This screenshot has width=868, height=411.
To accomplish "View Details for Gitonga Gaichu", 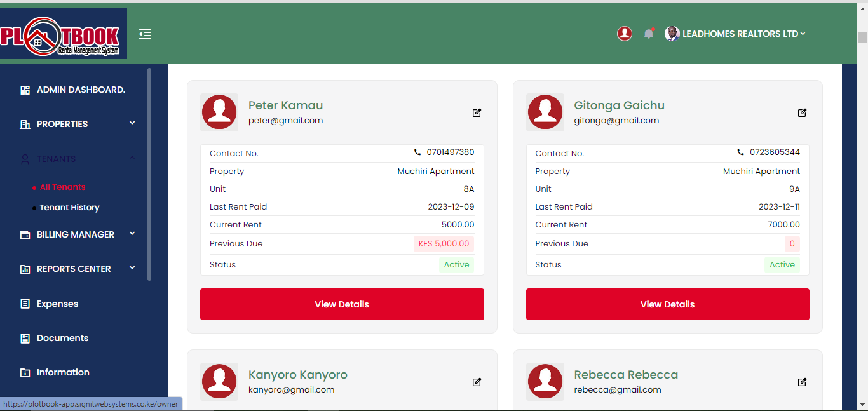I will coord(667,304).
